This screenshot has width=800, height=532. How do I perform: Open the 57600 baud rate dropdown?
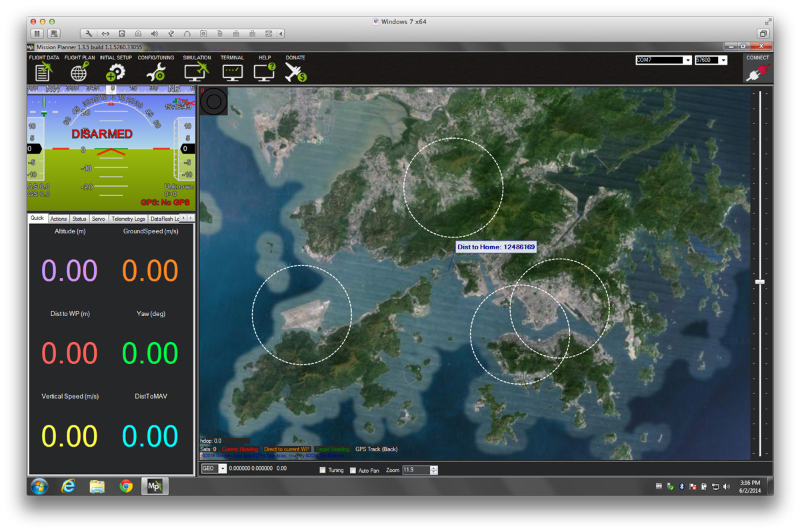pos(723,61)
